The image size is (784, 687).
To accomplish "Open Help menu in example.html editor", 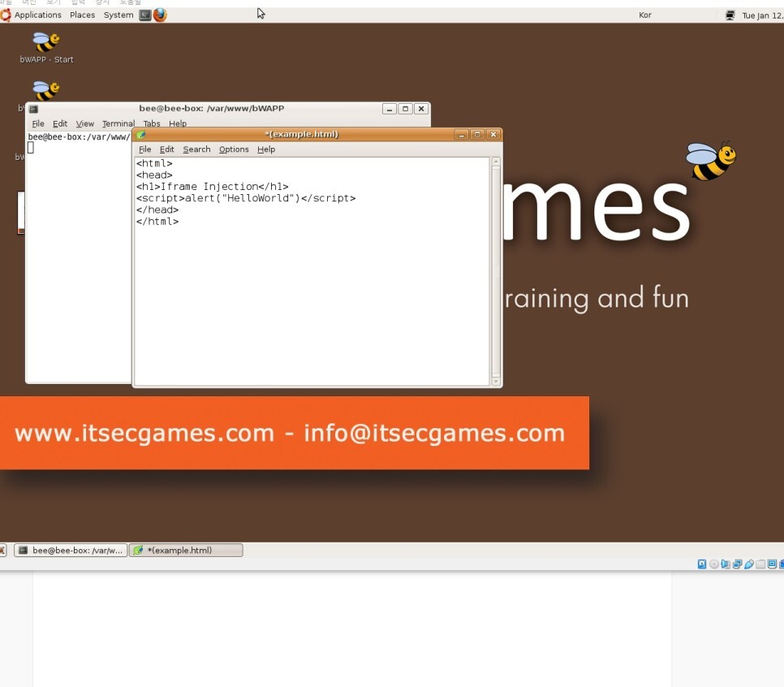I will coord(266,149).
